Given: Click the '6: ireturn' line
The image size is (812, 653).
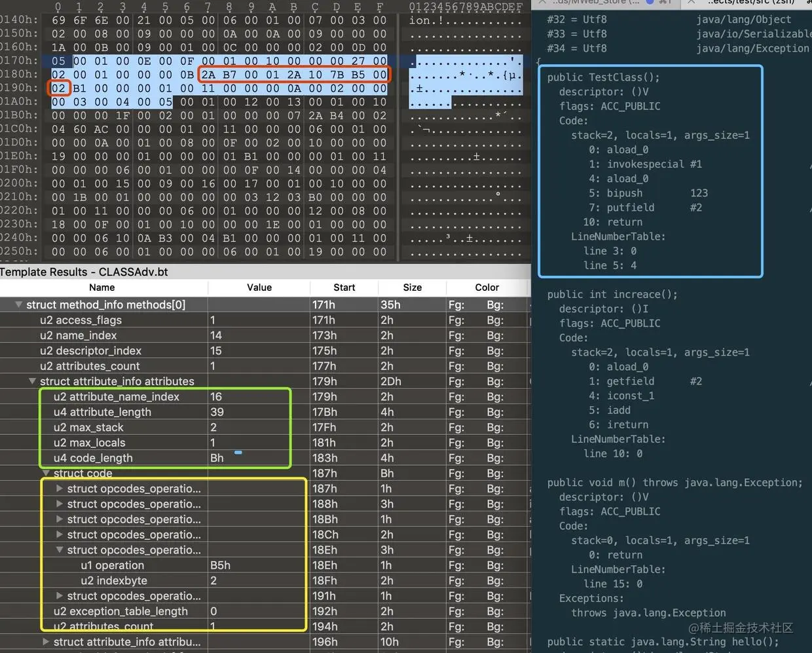Looking at the screenshot, I should pyautogui.click(x=618, y=424).
